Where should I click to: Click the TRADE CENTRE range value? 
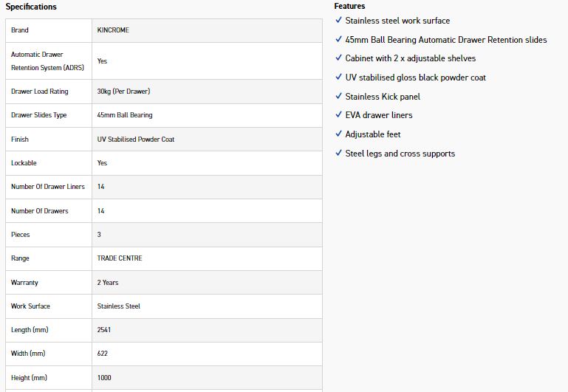coord(120,258)
